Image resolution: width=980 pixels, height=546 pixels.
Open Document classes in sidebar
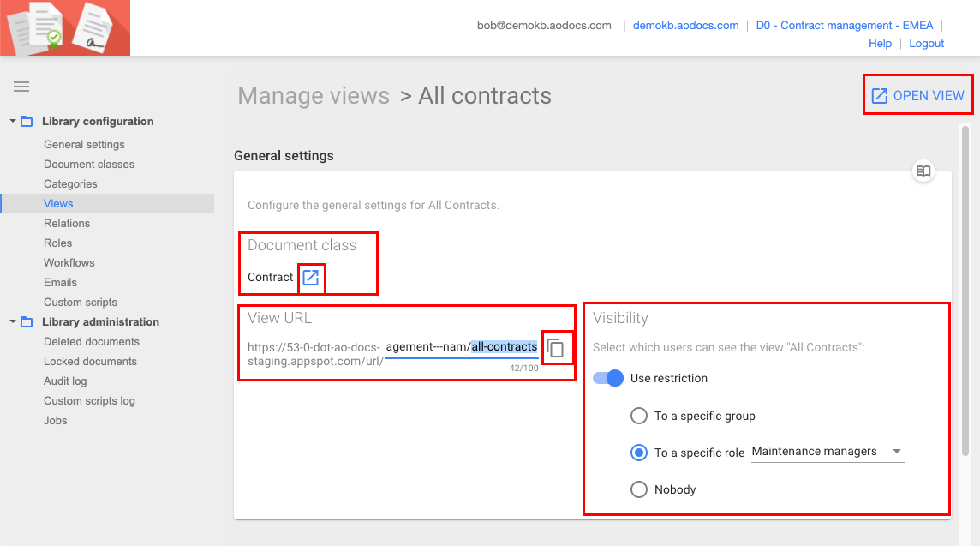89,165
